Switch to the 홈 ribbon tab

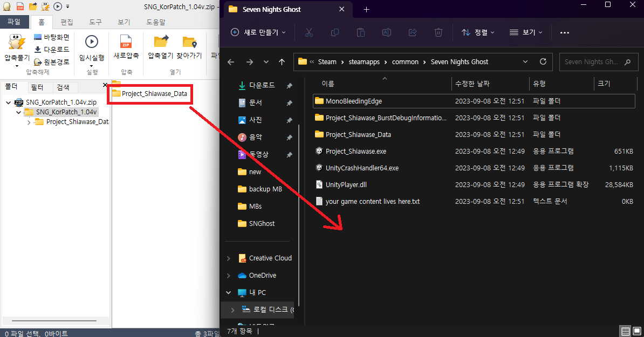42,22
